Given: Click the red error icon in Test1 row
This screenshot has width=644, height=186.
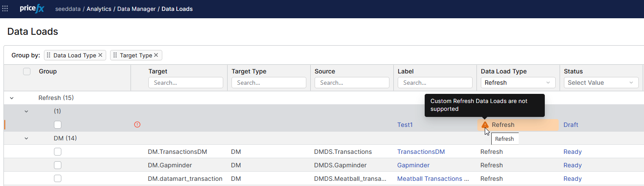Looking at the screenshot, I should [x=137, y=125].
